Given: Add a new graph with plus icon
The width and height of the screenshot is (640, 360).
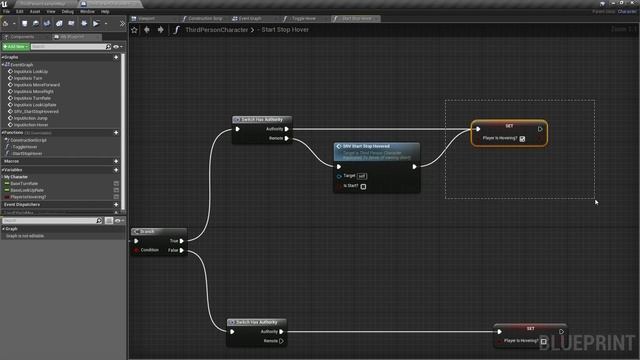Looking at the screenshot, I should [116, 58].
